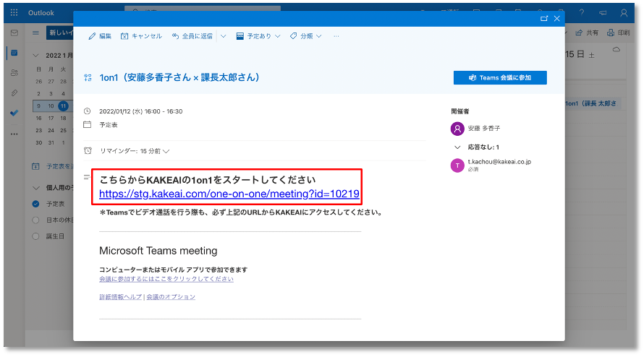Click the 編集 edit pencil button
This screenshot has height=357, width=644.
100,36
